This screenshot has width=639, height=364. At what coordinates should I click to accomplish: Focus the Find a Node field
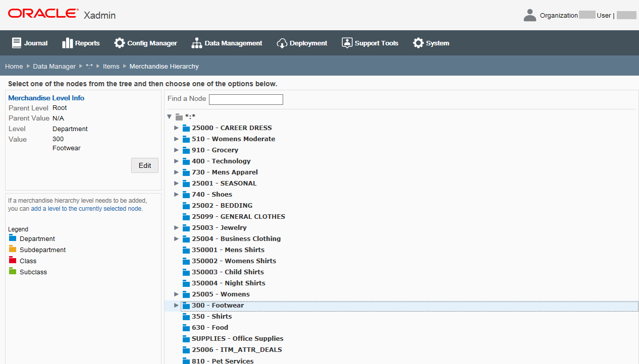[246, 99]
